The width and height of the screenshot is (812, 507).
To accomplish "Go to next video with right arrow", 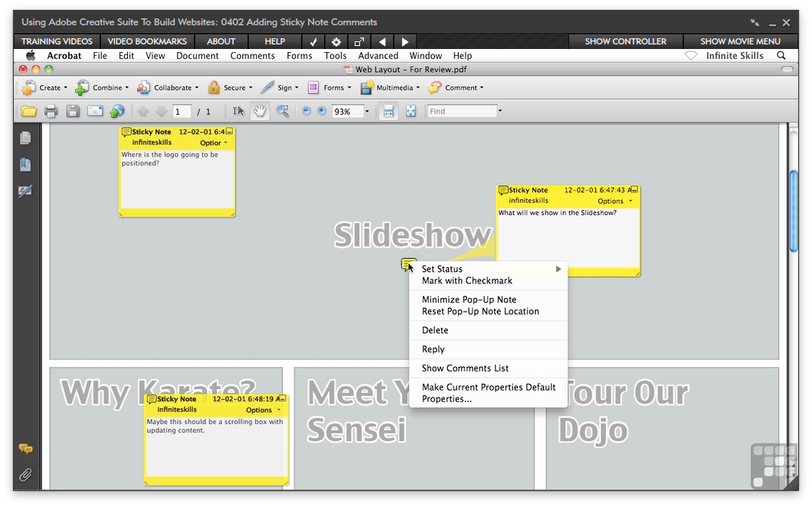I will 405,42.
